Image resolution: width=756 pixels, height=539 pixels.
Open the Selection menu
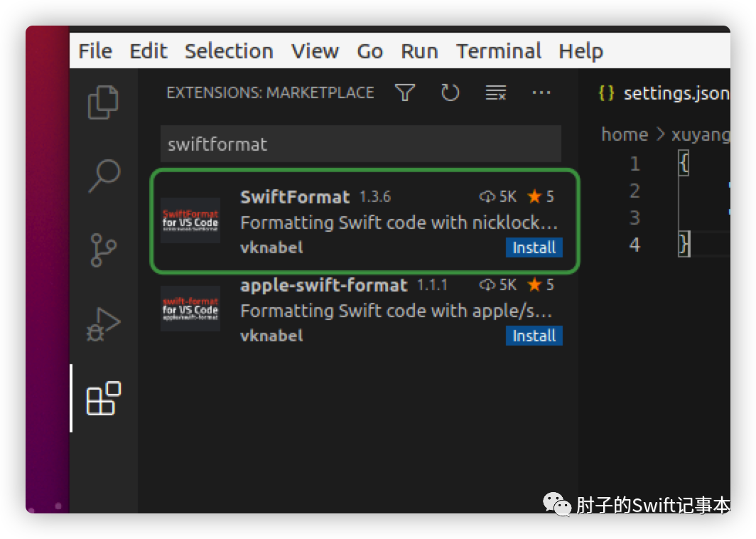pos(229,51)
